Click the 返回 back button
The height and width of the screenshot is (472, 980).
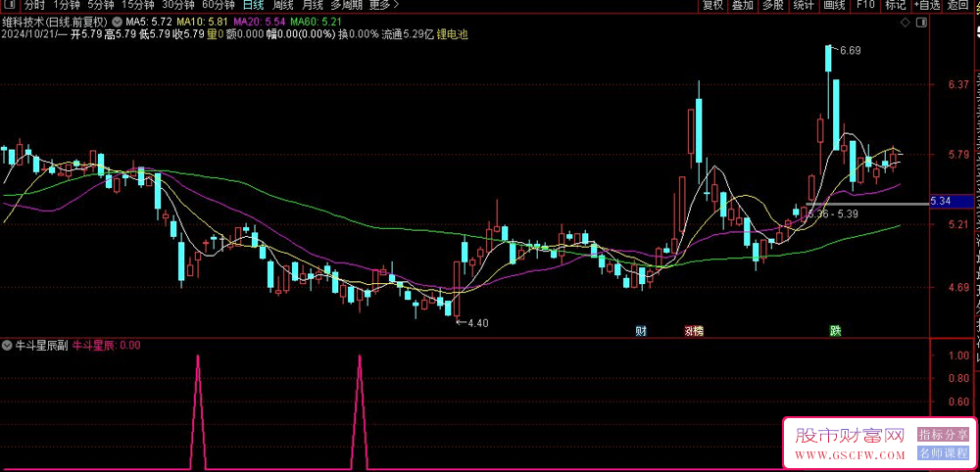957,6
